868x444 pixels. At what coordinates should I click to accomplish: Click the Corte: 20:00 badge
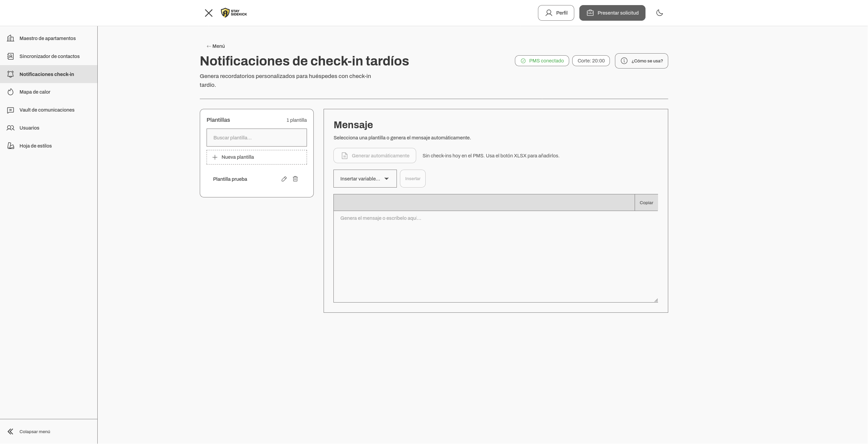[x=591, y=61]
